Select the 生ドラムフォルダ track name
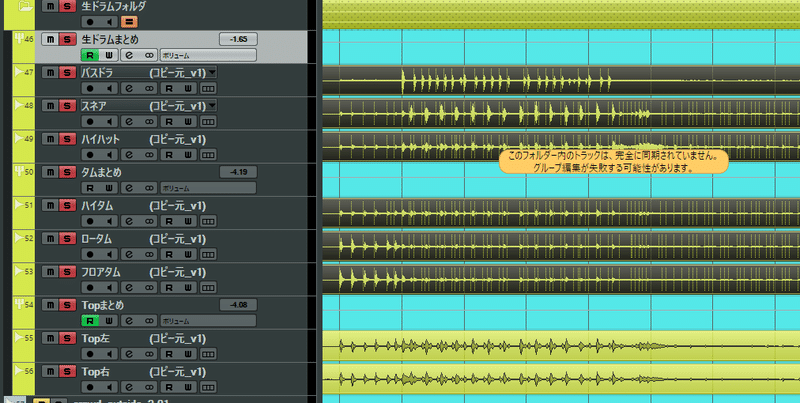This screenshot has width=800, height=403. pos(113,6)
